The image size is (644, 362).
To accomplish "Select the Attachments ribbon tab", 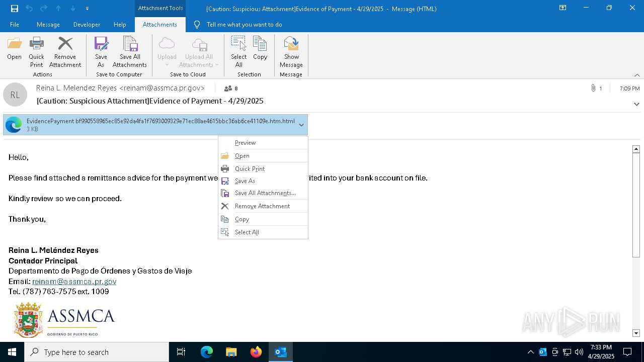I will (x=160, y=25).
